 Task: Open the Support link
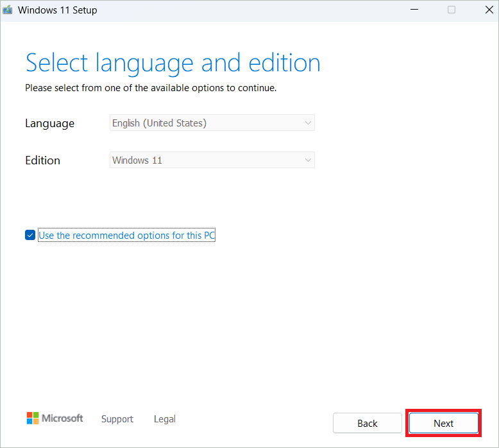117,419
